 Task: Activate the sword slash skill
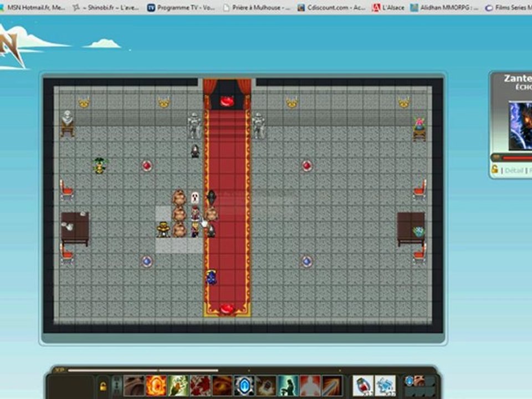[332, 386]
